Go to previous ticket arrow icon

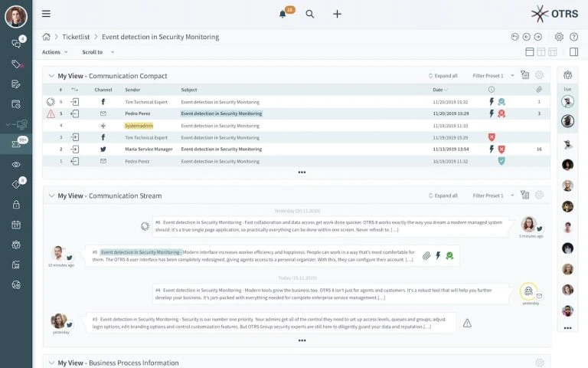tap(527, 37)
